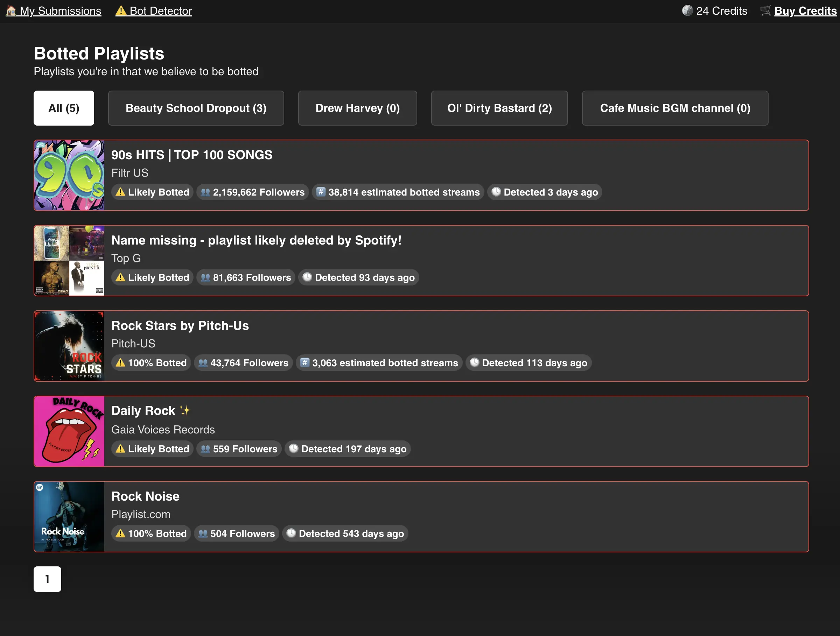Click the hashtag icon for 38,814 estimated botted streams
This screenshot has height=636, width=840.
[x=321, y=192]
